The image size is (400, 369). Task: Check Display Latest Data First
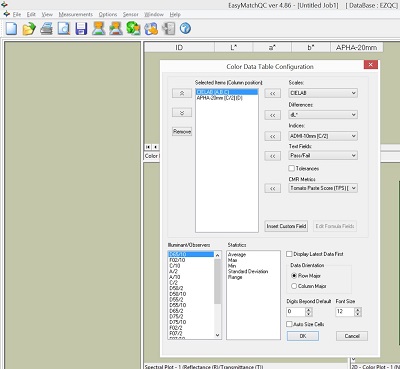289,254
